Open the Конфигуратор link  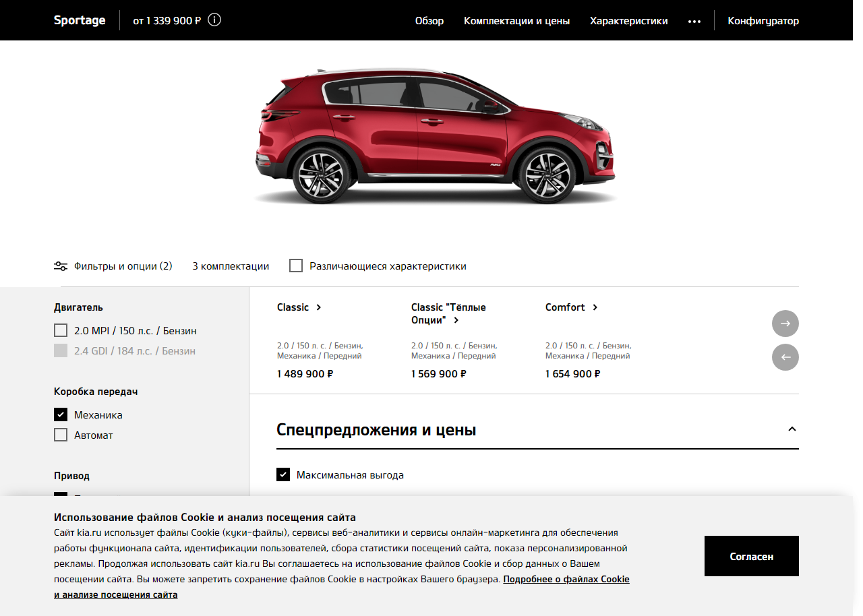coord(763,21)
